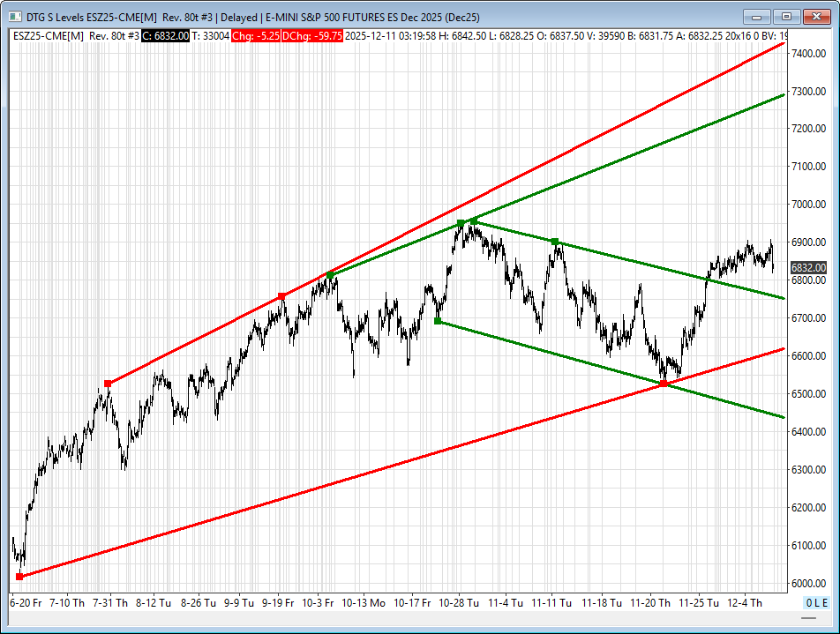Select the green anchor at the 11-11 peak
Image resolution: width=840 pixels, height=634 pixels.
pyautogui.click(x=555, y=242)
